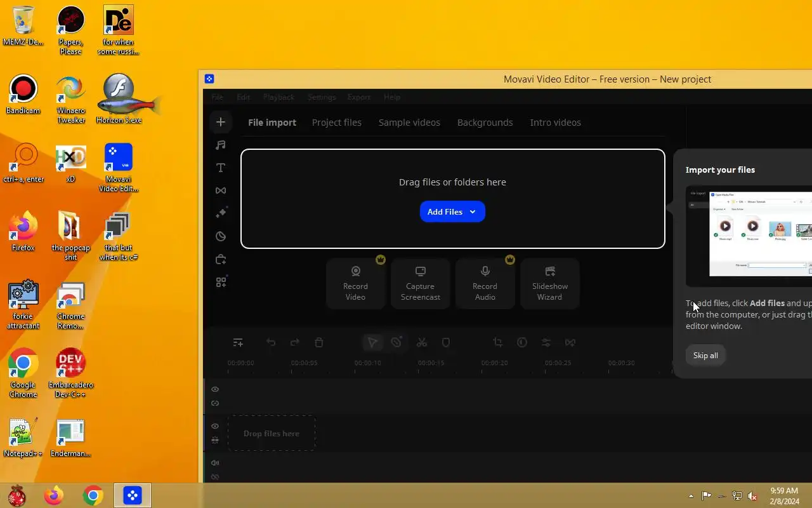Expand the Add Files dropdown arrow

point(473,212)
